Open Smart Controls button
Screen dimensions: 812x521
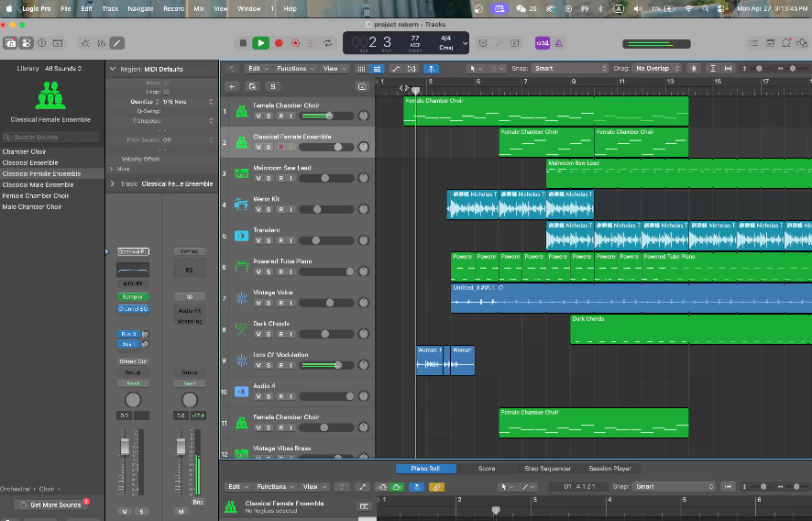(x=85, y=43)
